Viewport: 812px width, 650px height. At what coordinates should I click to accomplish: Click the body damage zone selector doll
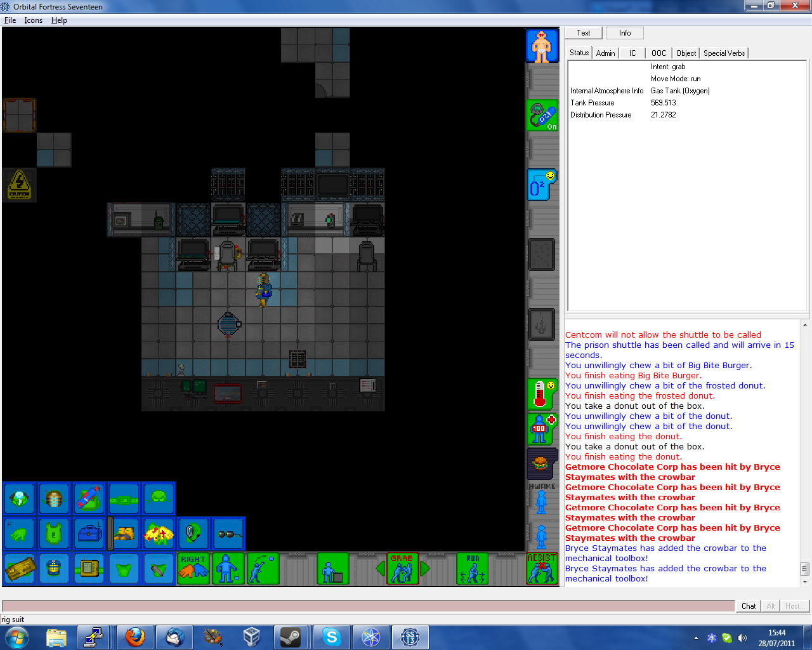coord(541,46)
